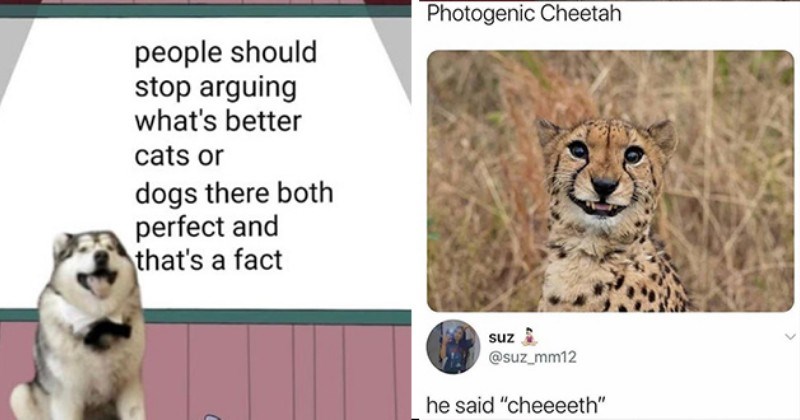Image resolution: width=800 pixels, height=420 pixels.
Task: Click the meditation emoji beside suz
Action: 530,337
